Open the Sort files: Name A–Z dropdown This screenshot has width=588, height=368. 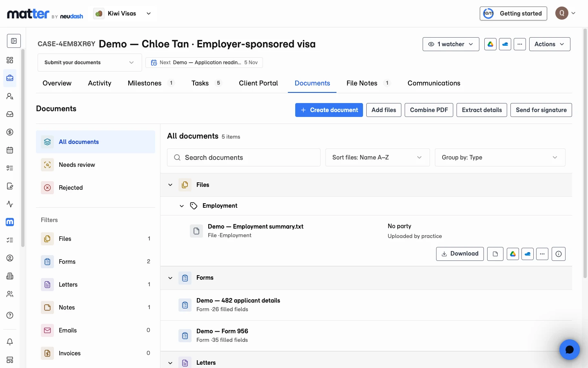tap(377, 157)
